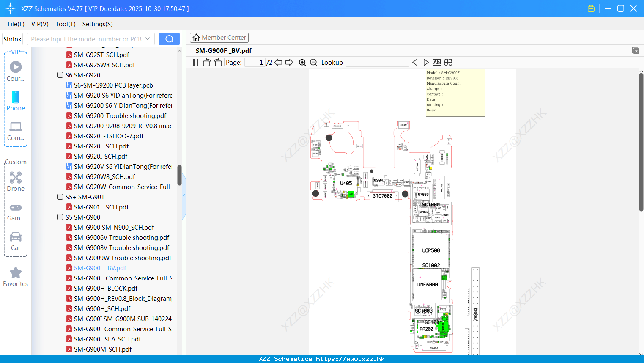This screenshot has width=644, height=363.
Task: Click the U405 chip on board
Action: point(346,183)
